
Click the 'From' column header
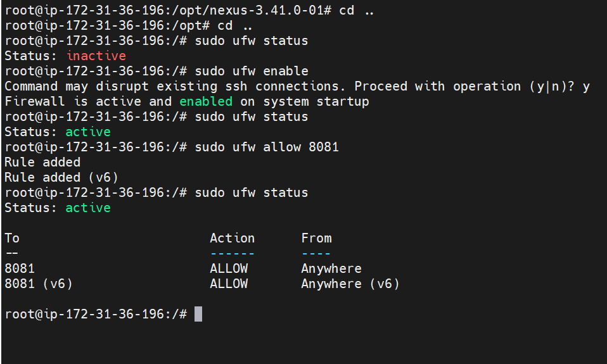click(317, 238)
